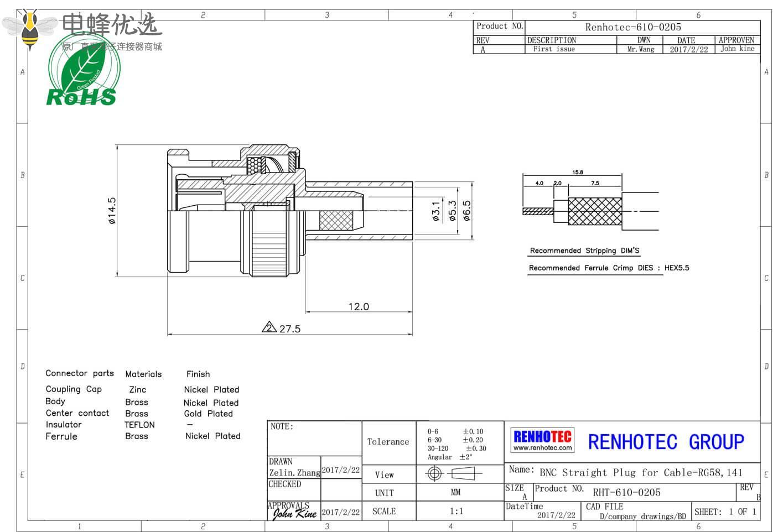Click the Gold Plated finish entry
The height and width of the screenshot is (532, 773).
click(x=209, y=414)
